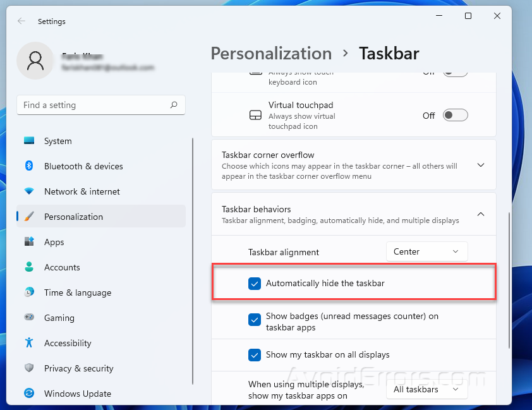The height and width of the screenshot is (410, 532).
Task: Open the Taskbar alignment dropdown
Action: click(x=426, y=251)
